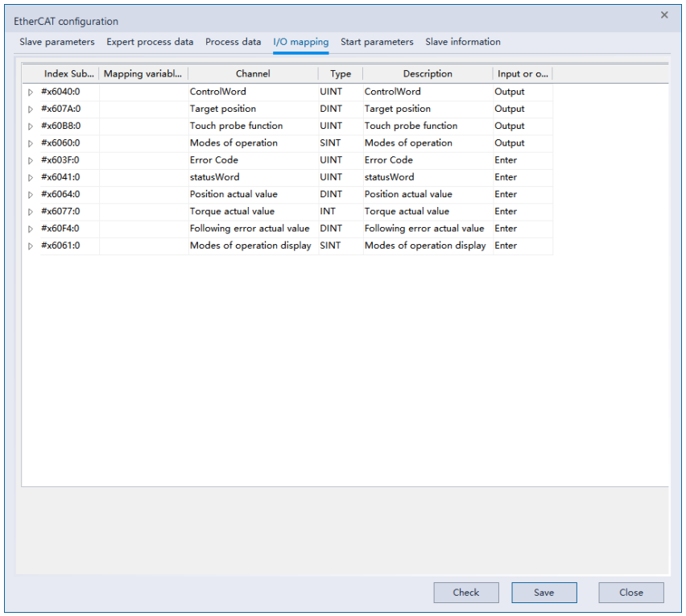Expand the #x6077:0 Torque actual value row

coord(31,212)
